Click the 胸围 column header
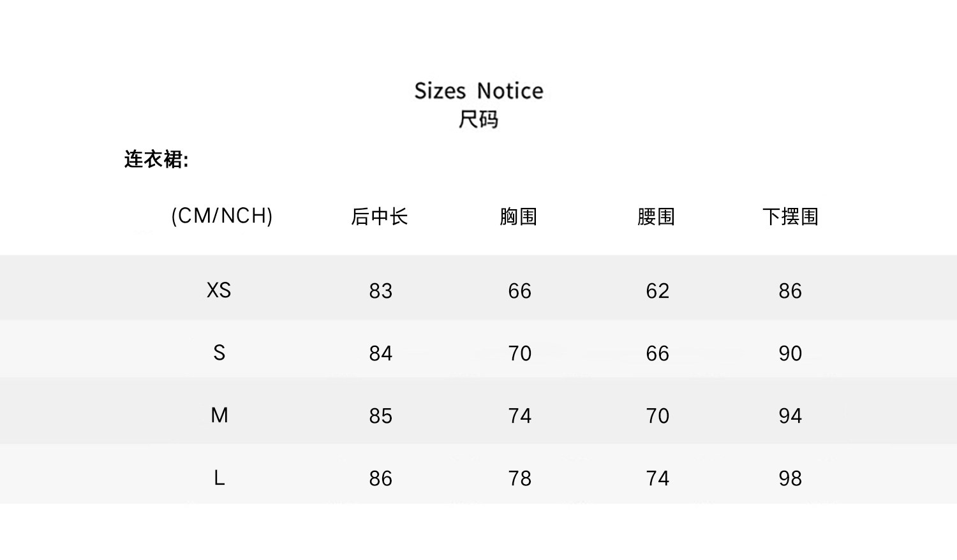Image resolution: width=957 pixels, height=560 pixels. (518, 217)
